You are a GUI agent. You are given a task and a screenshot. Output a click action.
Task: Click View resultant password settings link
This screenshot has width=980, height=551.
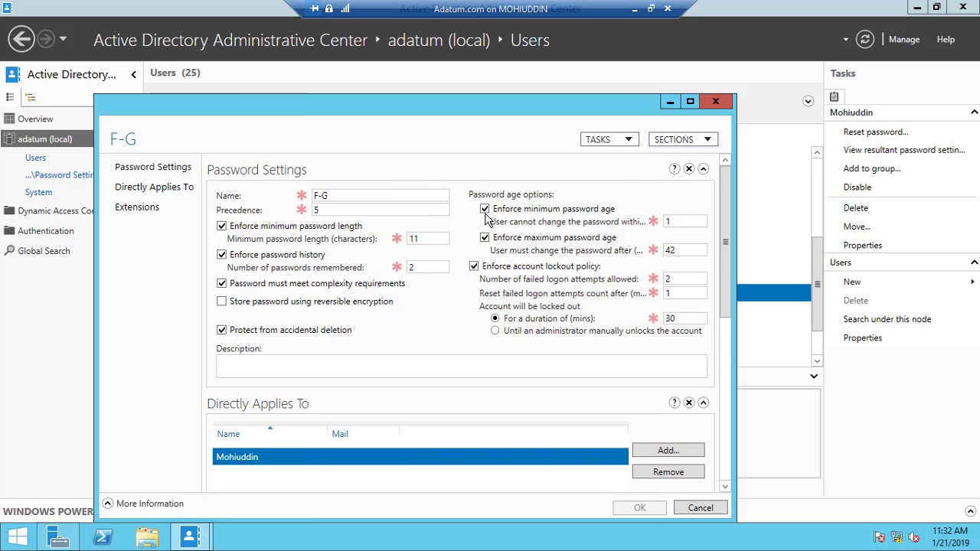[x=904, y=150]
